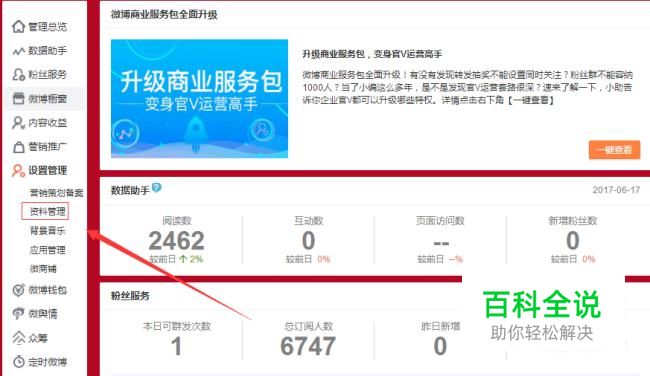Click the 升级商业服务包 banner image
This screenshot has width=650, height=376.
pos(199,99)
